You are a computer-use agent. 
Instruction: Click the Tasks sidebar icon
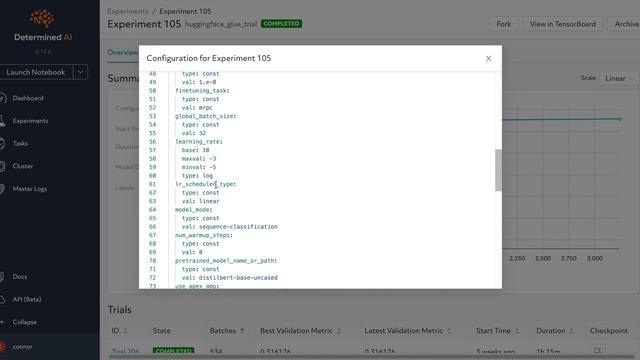(2, 143)
